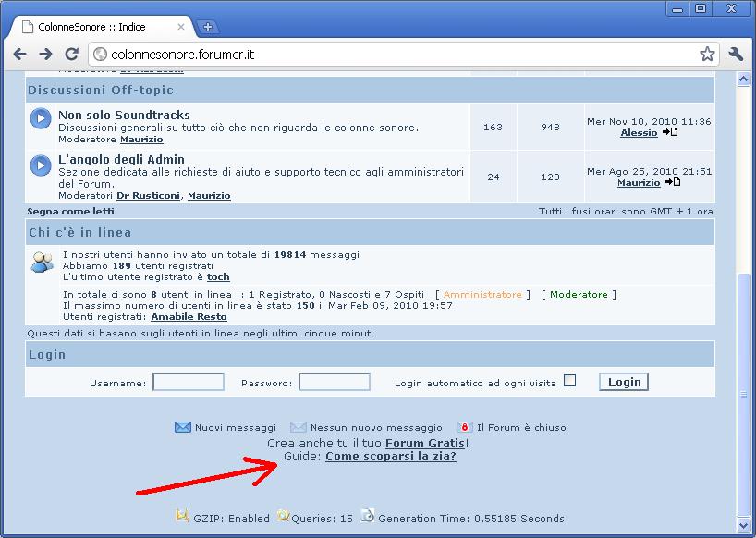The height and width of the screenshot is (538, 756).
Task: Click the vertical scrollbar down arrow
Action: pos(743,523)
